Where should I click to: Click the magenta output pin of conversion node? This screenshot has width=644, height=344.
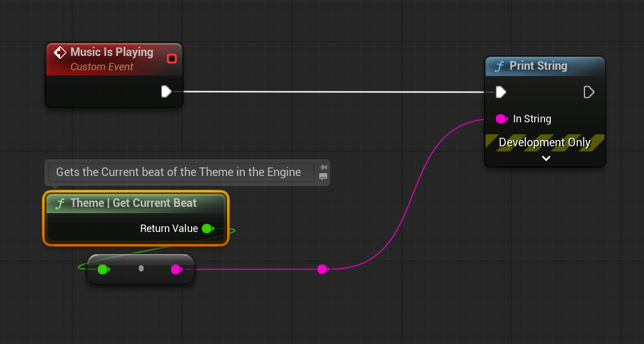point(176,269)
